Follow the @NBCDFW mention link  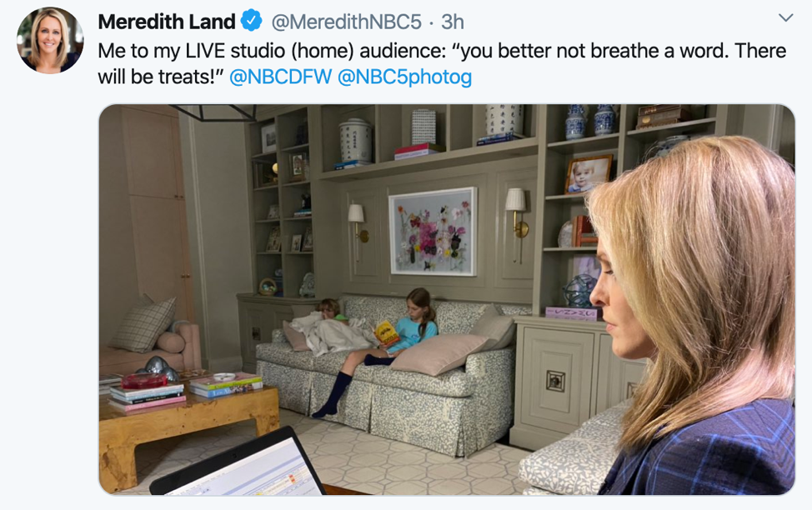[280, 77]
